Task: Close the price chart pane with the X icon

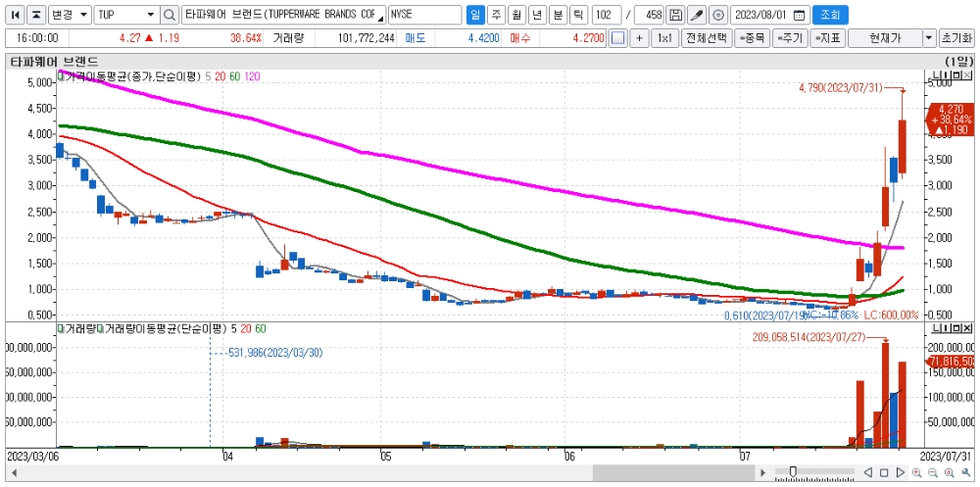Action: (x=968, y=75)
